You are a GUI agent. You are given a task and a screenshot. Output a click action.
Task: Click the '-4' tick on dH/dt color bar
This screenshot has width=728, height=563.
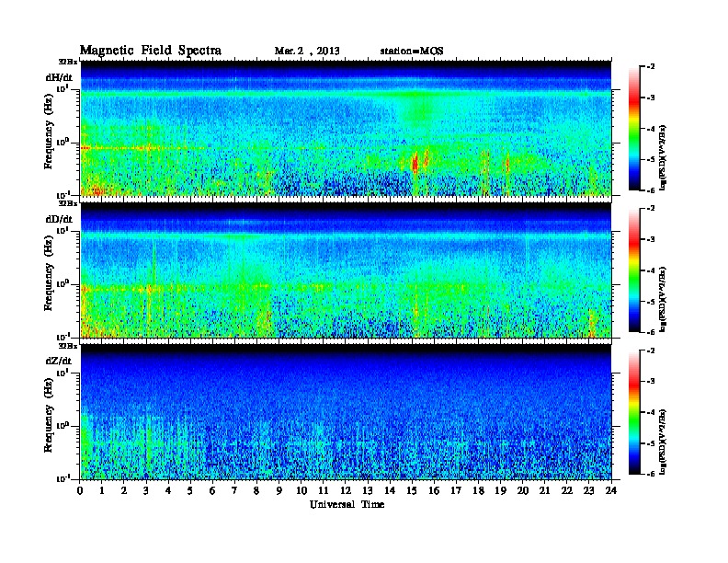pos(651,129)
